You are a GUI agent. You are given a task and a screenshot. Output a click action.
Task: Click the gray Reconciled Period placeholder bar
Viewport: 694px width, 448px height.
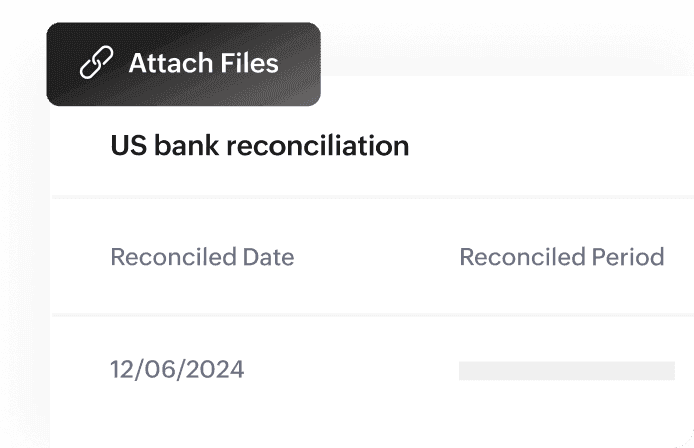pyautogui.click(x=566, y=371)
